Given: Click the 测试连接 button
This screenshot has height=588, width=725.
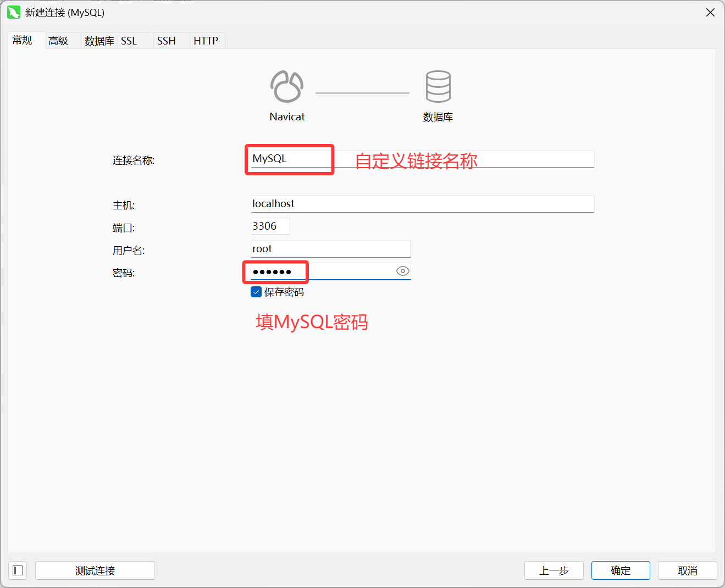Looking at the screenshot, I should click(95, 570).
